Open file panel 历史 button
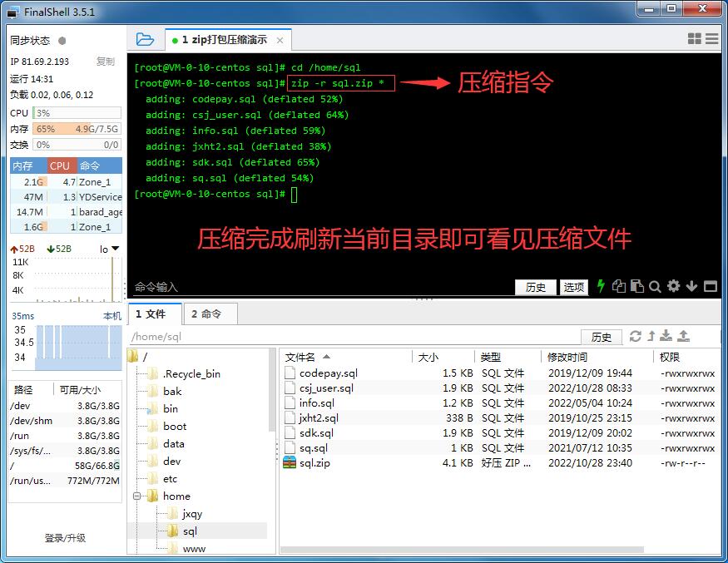Screen dimensions: 728x563 [x=602, y=337]
